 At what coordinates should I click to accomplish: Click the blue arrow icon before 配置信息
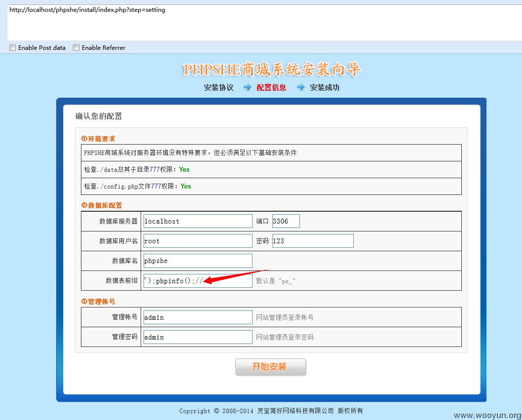pos(247,87)
